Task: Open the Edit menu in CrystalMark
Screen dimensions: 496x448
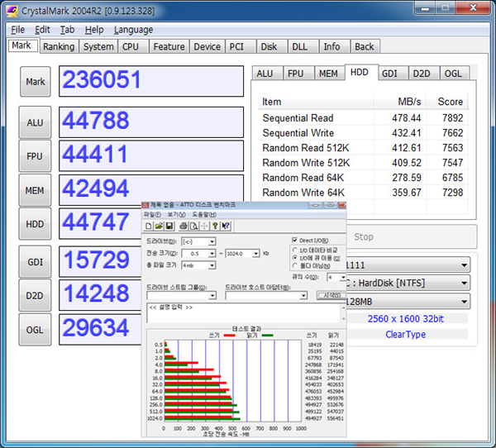Action: [x=42, y=30]
